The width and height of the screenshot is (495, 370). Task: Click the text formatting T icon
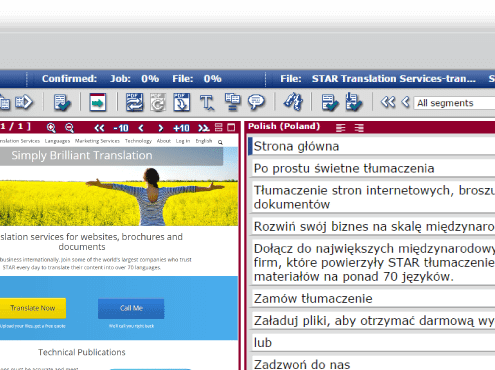tap(207, 102)
